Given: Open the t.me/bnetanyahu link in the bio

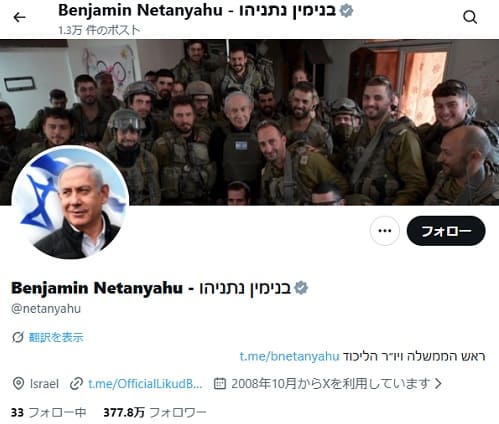Looking at the screenshot, I should point(289,356).
